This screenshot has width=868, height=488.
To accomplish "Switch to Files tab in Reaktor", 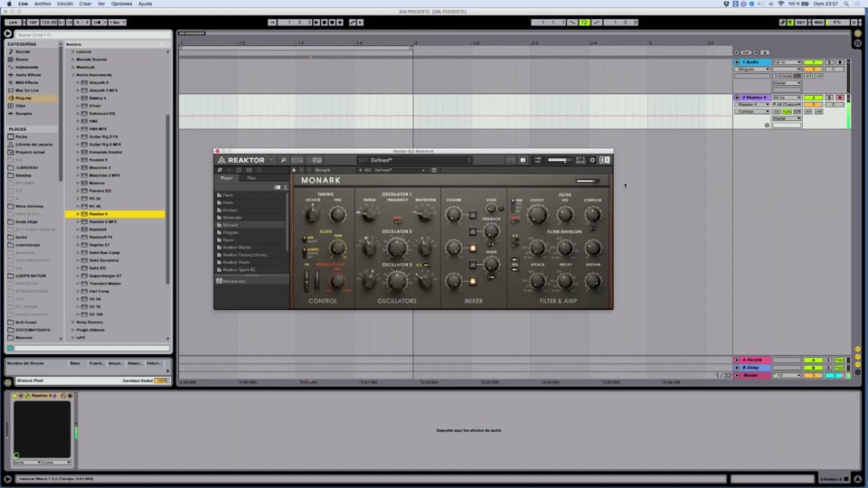I will (251, 178).
